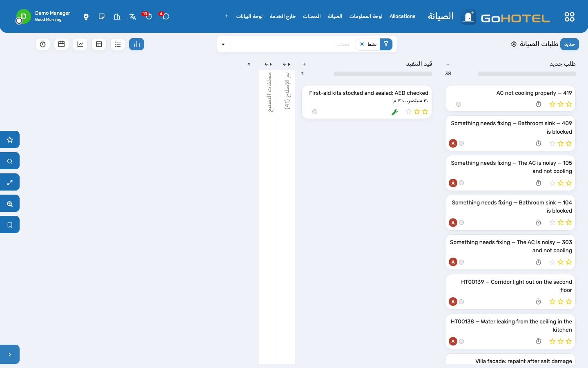Toggle status circle on AC not cooling 419 card
588x368 pixels.
coord(459,104)
